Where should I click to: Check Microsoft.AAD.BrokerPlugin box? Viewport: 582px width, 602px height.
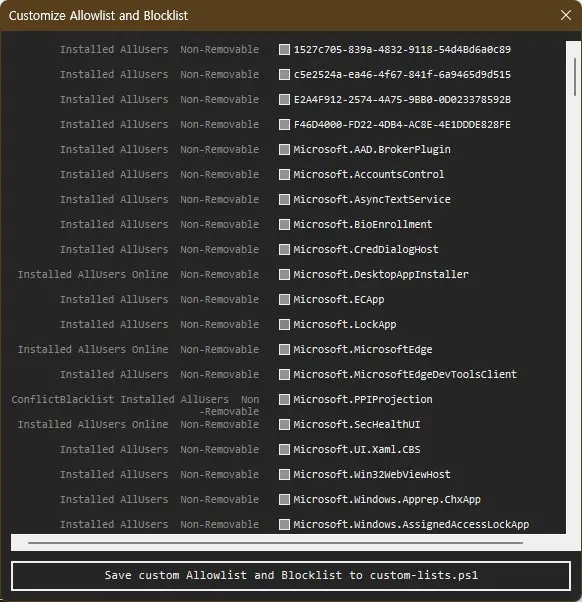pos(284,149)
